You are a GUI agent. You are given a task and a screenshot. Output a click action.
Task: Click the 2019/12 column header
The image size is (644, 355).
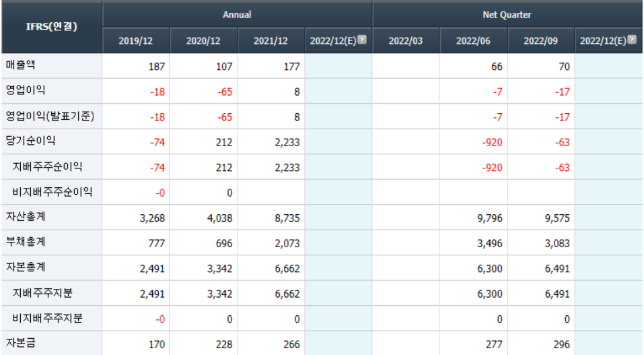point(135,40)
